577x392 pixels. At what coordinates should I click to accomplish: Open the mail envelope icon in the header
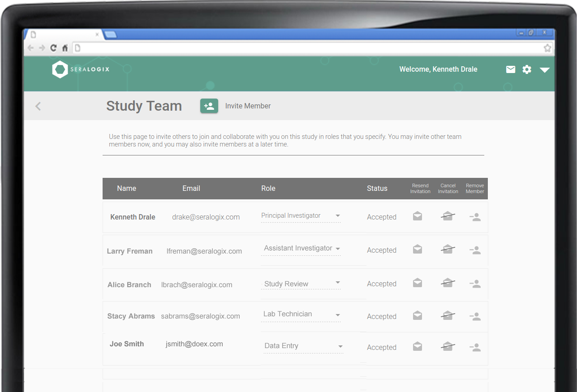click(510, 69)
